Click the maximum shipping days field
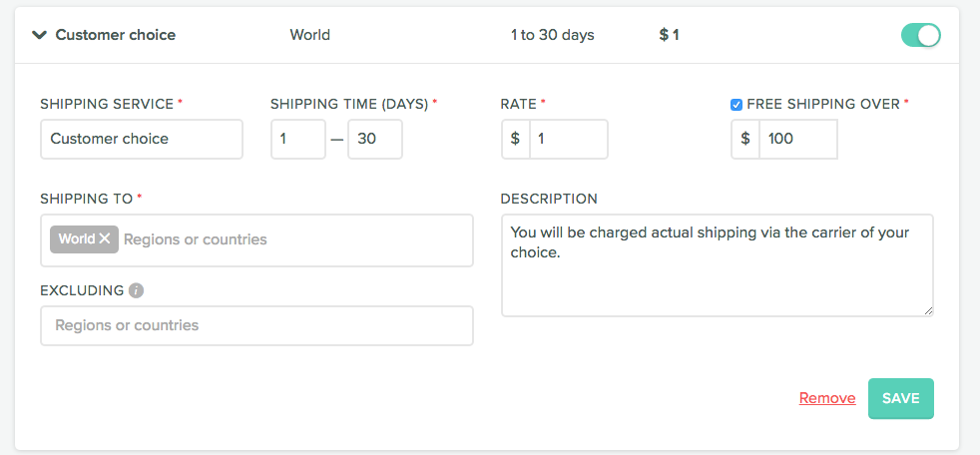Image resolution: width=980 pixels, height=455 pixels. (375, 140)
